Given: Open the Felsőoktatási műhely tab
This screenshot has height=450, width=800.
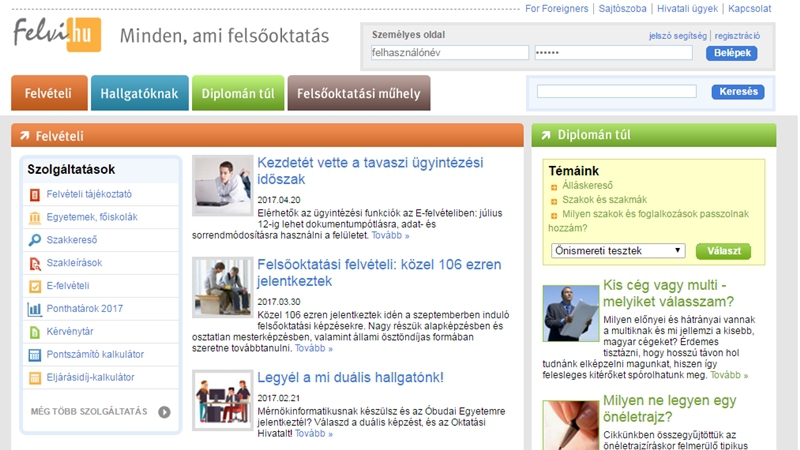Looking at the screenshot, I should click(x=359, y=94).
